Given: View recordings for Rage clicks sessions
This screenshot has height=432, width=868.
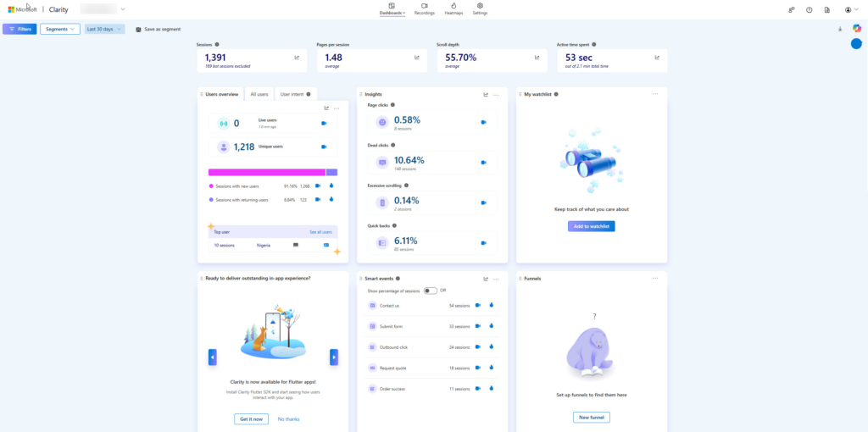Looking at the screenshot, I should 483,122.
